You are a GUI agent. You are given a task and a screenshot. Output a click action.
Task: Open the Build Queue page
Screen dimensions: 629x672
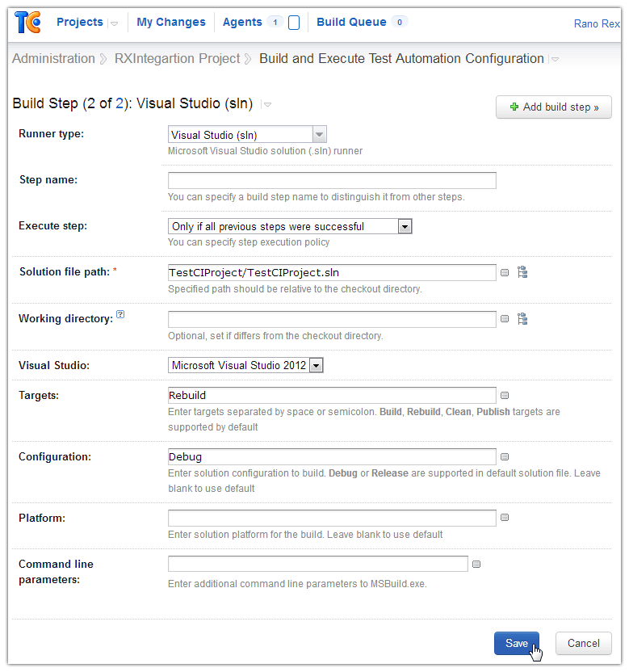[x=351, y=22]
